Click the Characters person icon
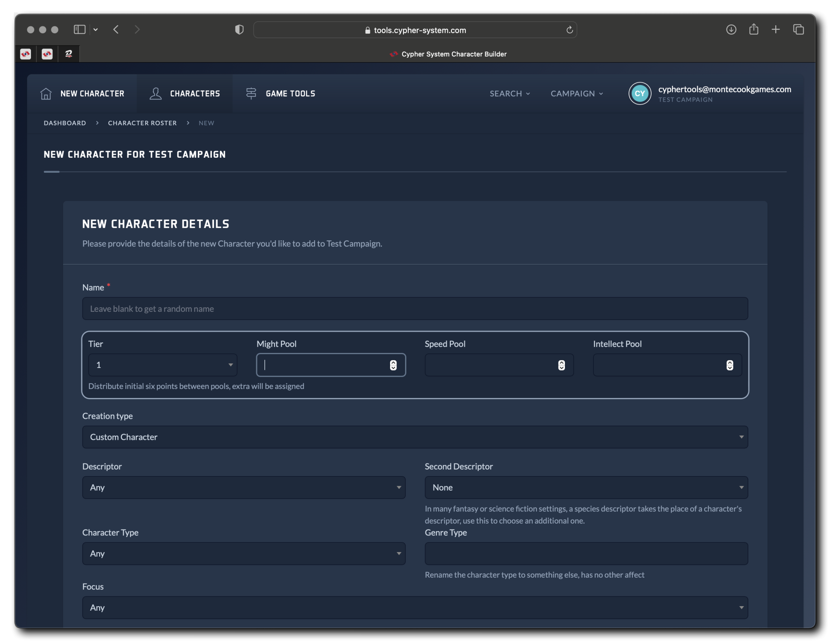Viewport: 833px width, 644px height. coord(155,94)
